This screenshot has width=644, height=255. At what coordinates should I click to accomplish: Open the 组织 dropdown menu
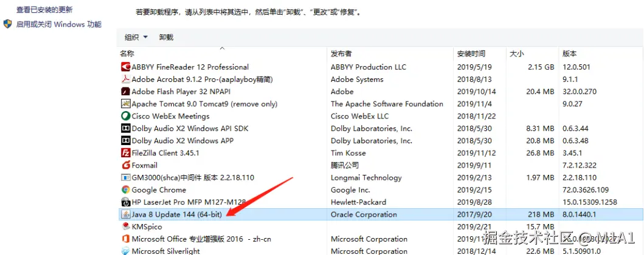(x=136, y=38)
